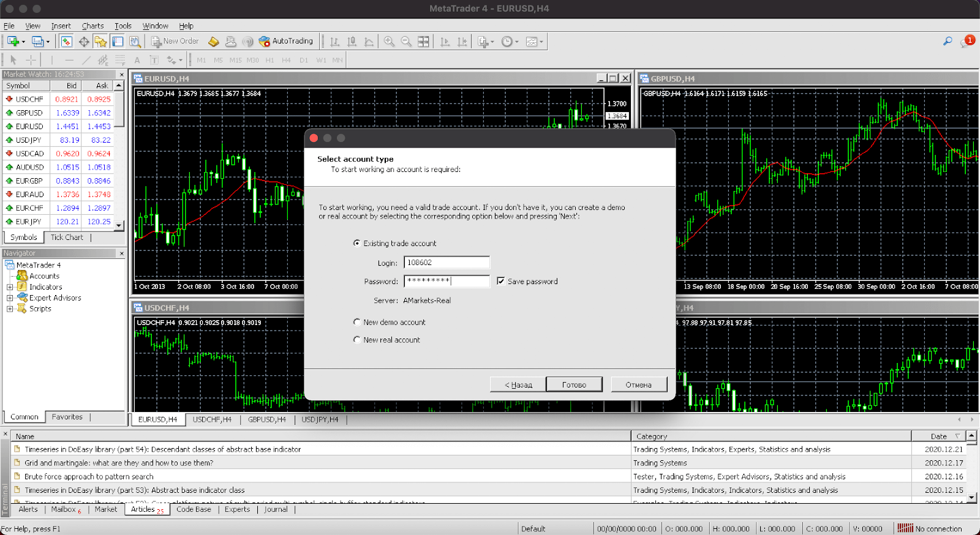Toggle the Navigator panel star-folder icon
This screenshot has height=535, width=980.
point(100,41)
